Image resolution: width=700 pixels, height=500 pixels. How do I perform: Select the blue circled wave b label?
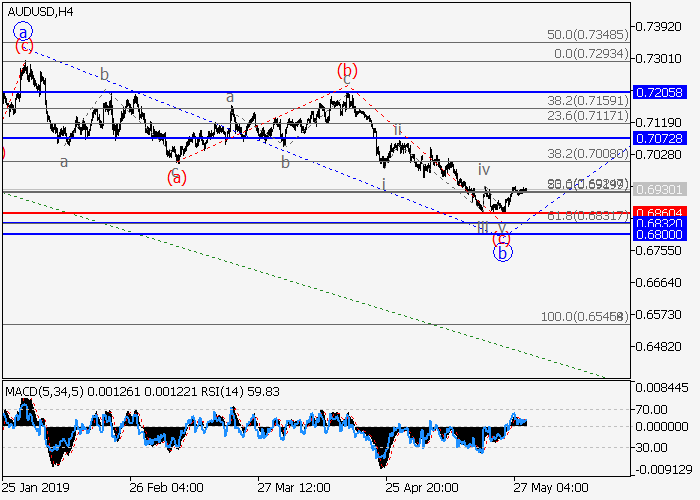tap(503, 253)
